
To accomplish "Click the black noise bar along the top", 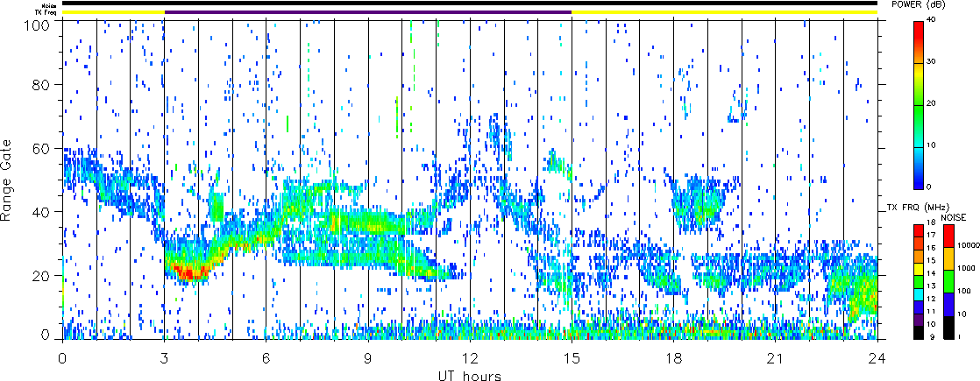I will pyautogui.click(x=470, y=4).
